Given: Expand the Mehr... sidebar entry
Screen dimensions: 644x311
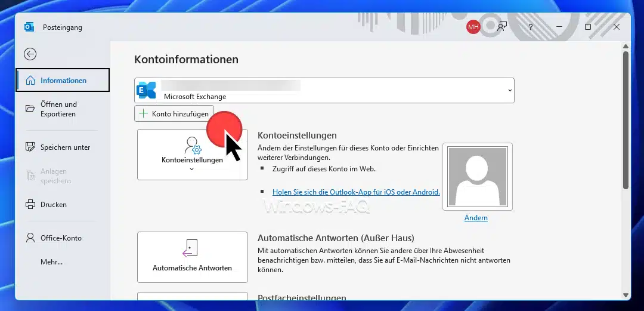Looking at the screenshot, I should coord(51,261).
